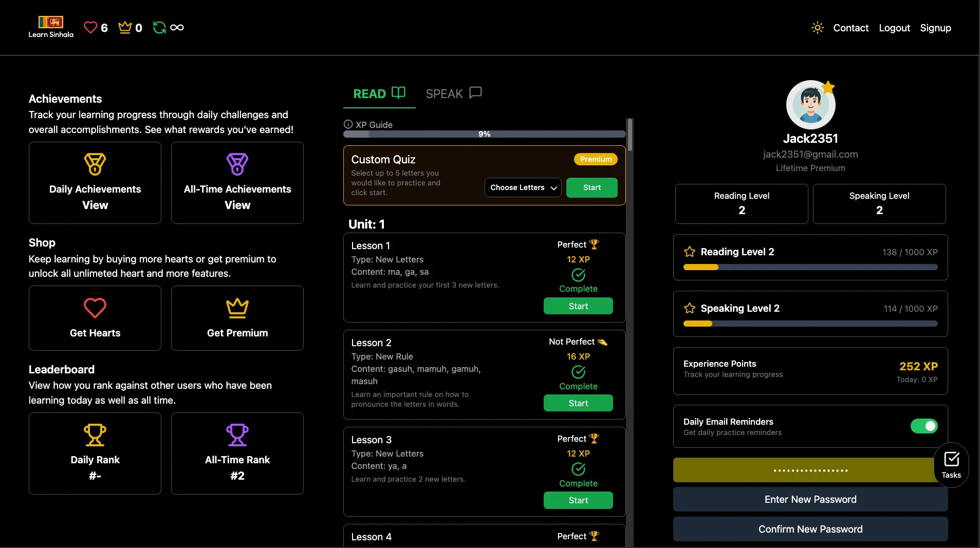Click the 9% lesson progress bar
Screen dimensions: 980x548
[x=484, y=134]
